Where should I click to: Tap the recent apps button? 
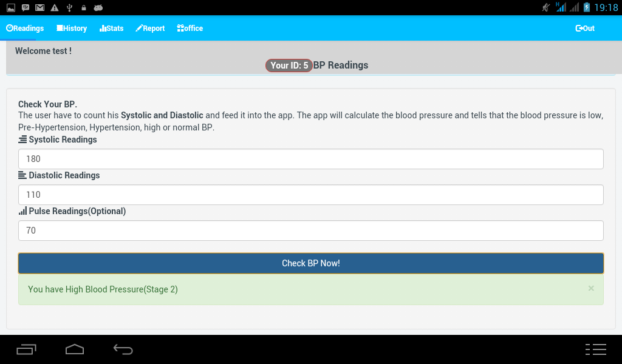[26, 349]
